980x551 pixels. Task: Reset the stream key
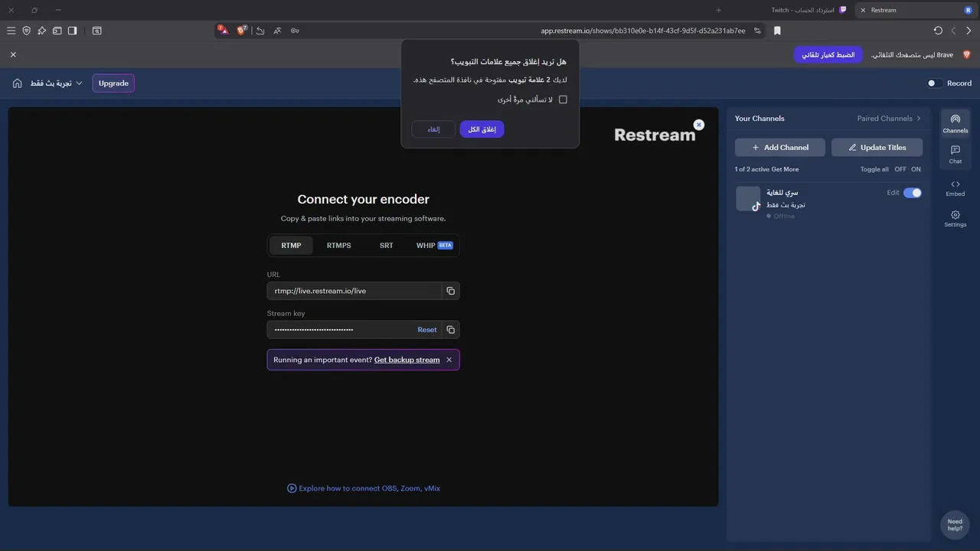tap(427, 330)
